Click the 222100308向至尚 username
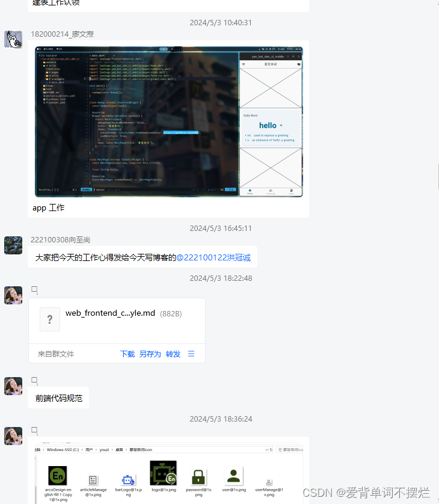 click(60, 240)
